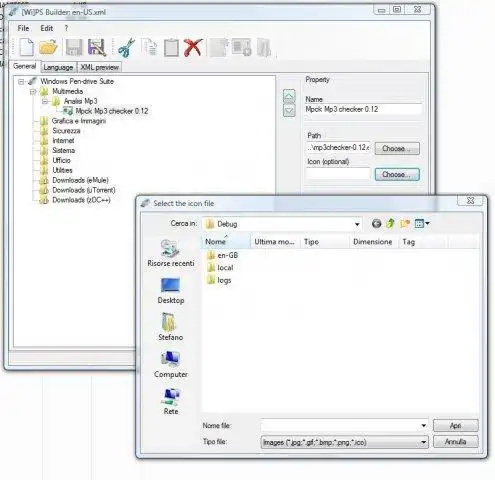Click the disabled add-application toolbar icon
495x480 pixels.
coord(241,47)
